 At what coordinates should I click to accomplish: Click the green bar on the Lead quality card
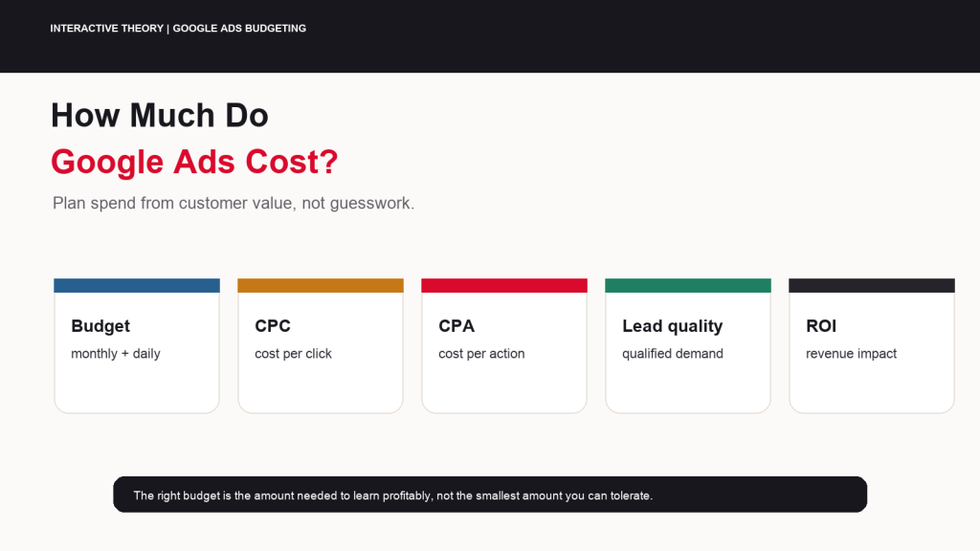click(688, 285)
